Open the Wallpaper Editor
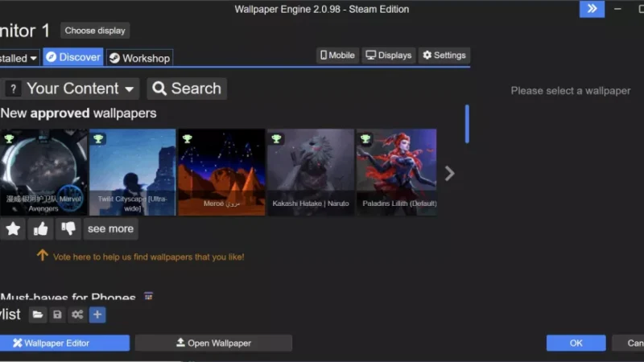The height and width of the screenshot is (362, 644). pyautogui.click(x=64, y=343)
